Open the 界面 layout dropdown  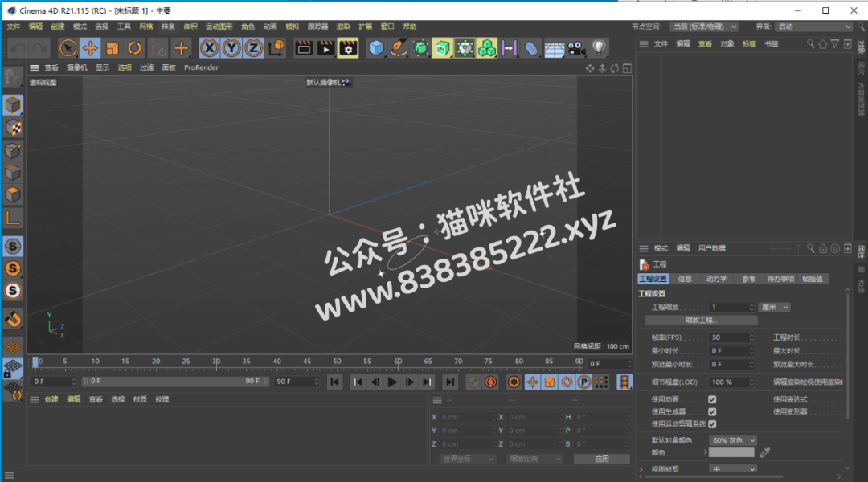(813, 27)
